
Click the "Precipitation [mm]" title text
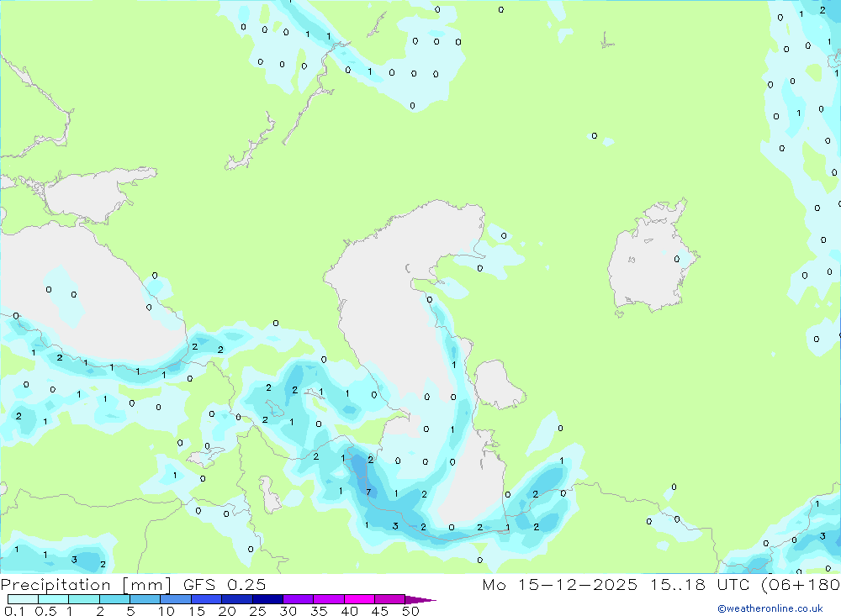[x=86, y=585]
